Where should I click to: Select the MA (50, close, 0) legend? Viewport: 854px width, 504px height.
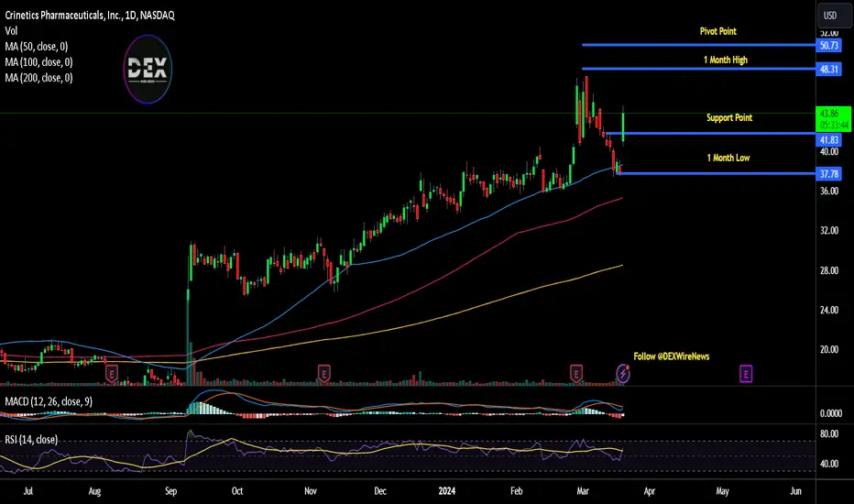point(37,47)
